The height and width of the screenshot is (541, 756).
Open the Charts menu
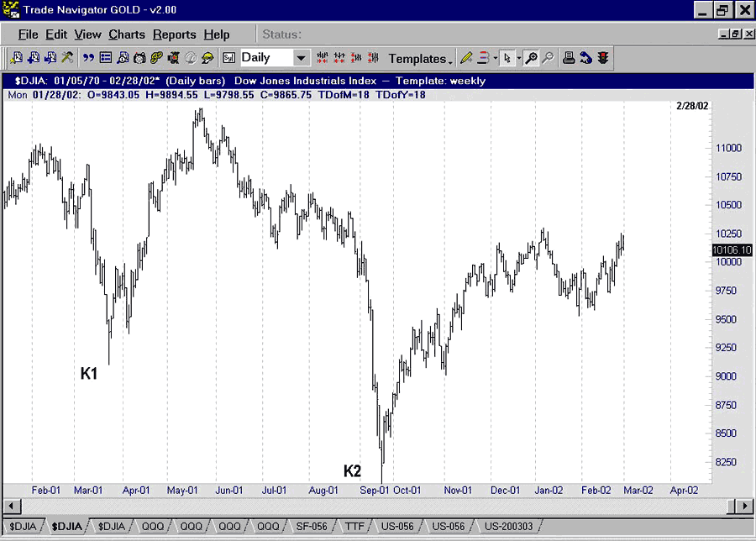[x=127, y=34]
